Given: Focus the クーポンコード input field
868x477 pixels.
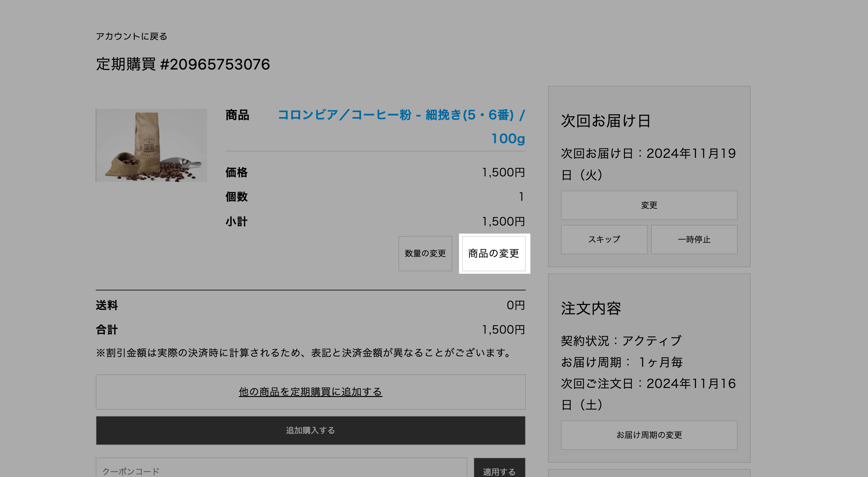Looking at the screenshot, I should point(281,470).
